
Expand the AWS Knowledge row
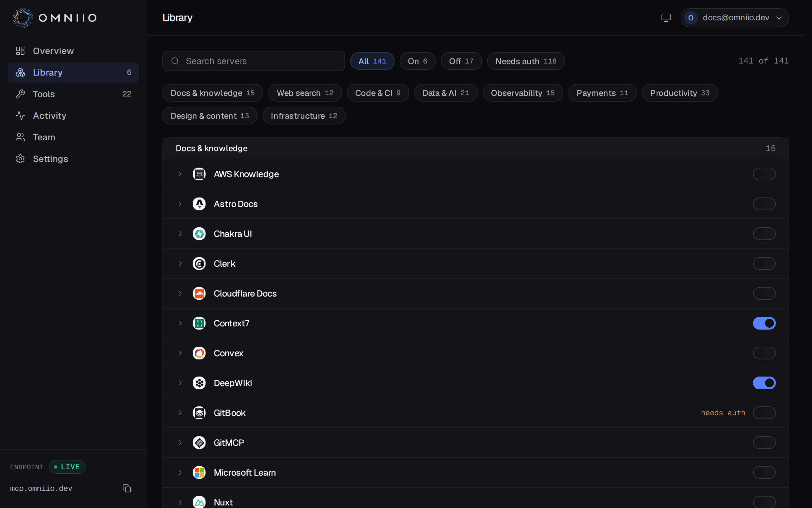click(x=180, y=174)
